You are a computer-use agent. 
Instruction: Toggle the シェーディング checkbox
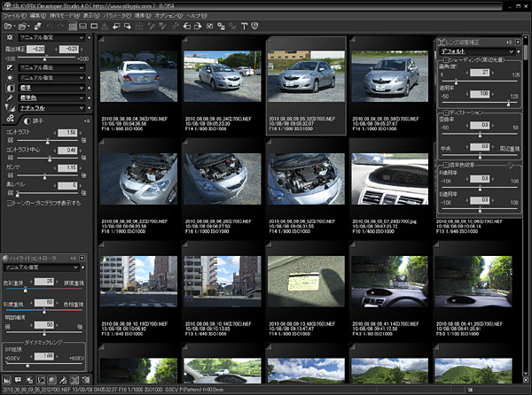click(446, 60)
